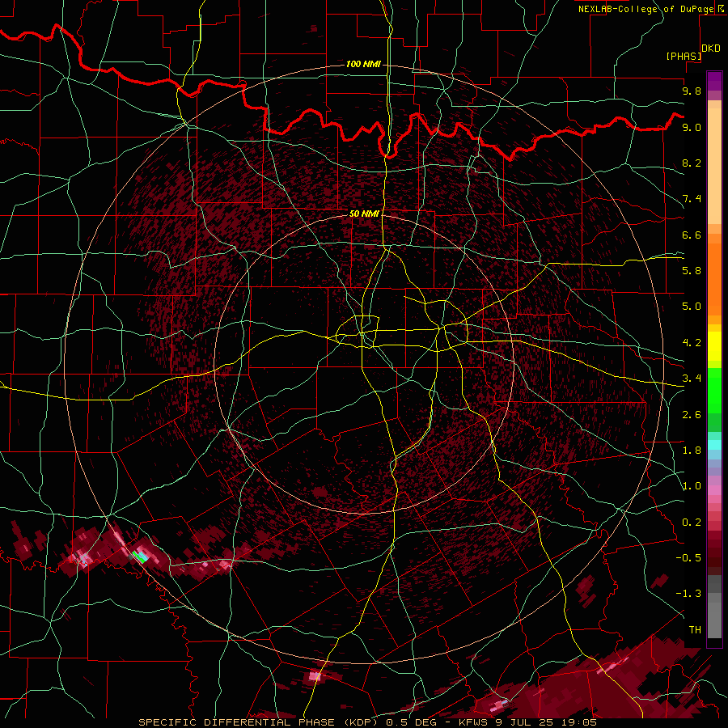
Task: Select the 6.6 legend value
Action: click(692, 235)
